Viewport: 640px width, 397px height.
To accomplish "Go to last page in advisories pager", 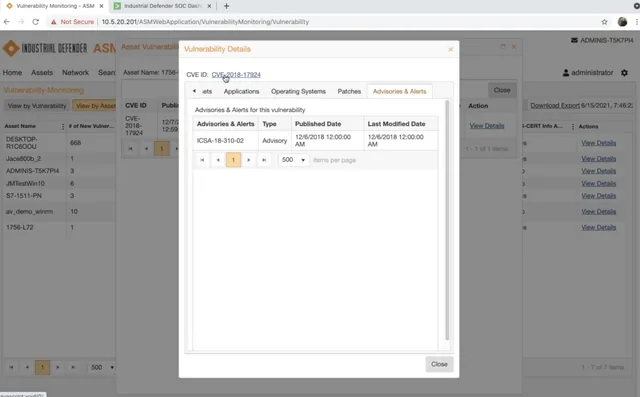I will click(x=264, y=160).
